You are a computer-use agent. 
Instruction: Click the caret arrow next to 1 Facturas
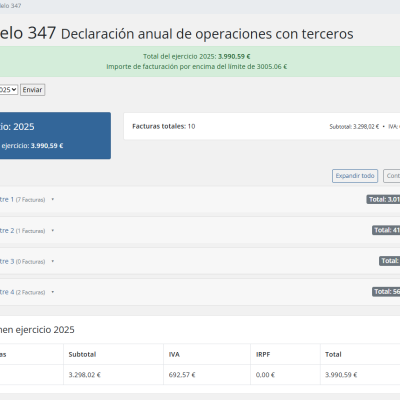coord(53,230)
